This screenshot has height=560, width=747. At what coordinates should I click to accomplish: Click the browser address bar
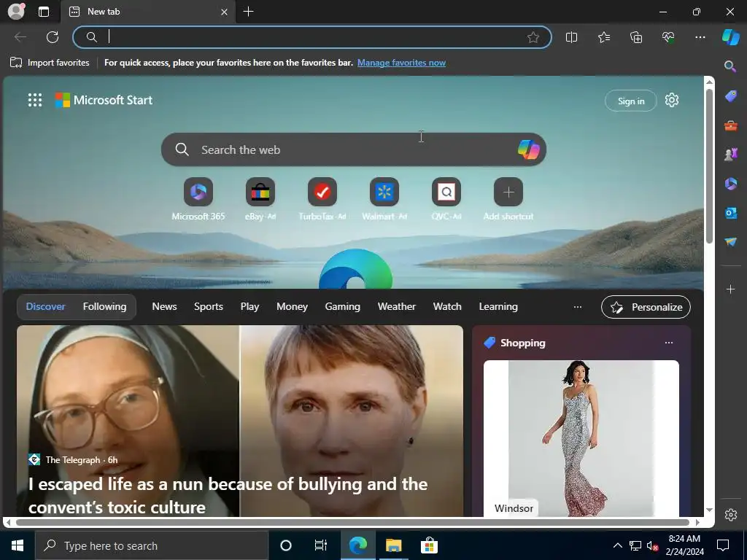coord(312,37)
